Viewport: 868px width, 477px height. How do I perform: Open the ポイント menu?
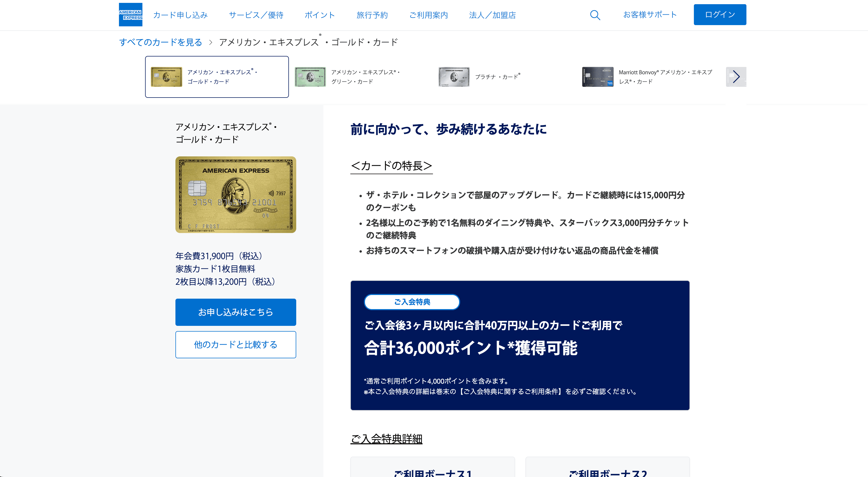[320, 15]
